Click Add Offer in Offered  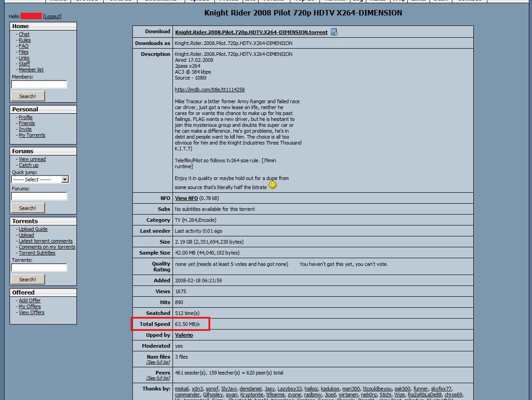click(x=30, y=300)
